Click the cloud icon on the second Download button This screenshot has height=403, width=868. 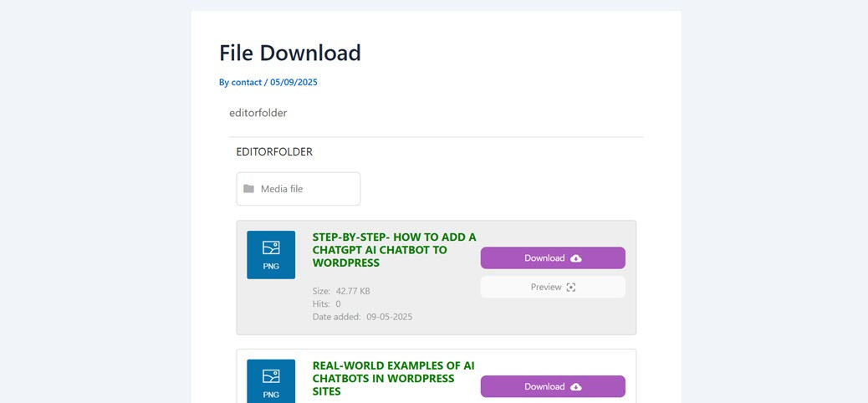[576, 387]
